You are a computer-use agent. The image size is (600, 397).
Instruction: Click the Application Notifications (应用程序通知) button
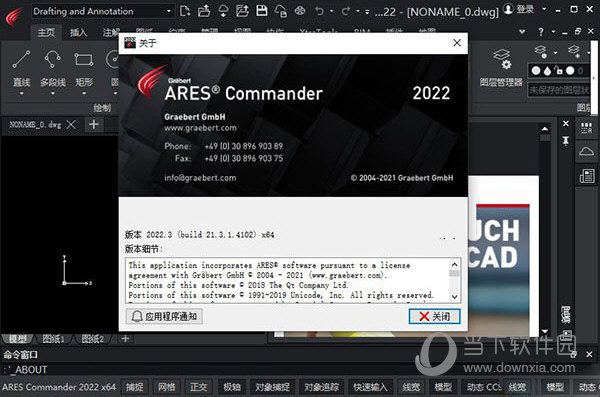(x=164, y=316)
